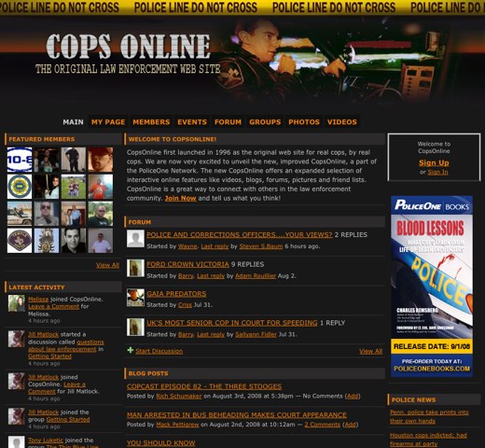Click Leave a Comment for Melissa
Image resolution: width=485 pixels, height=448 pixels.
[53, 306]
